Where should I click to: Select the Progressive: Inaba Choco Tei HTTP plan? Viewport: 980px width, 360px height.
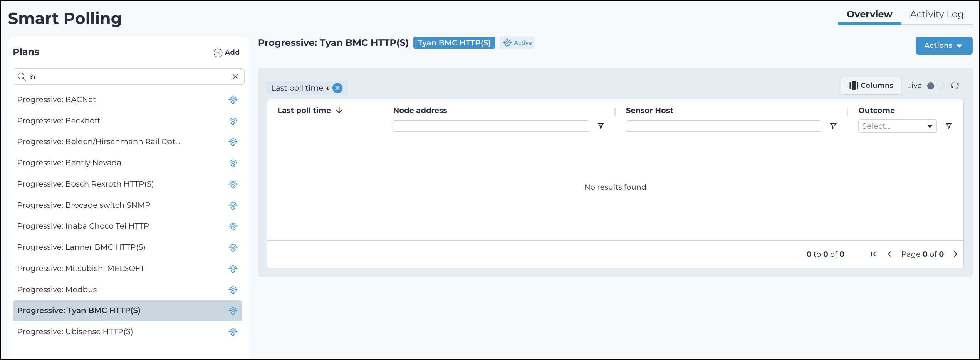pyautogui.click(x=128, y=226)
